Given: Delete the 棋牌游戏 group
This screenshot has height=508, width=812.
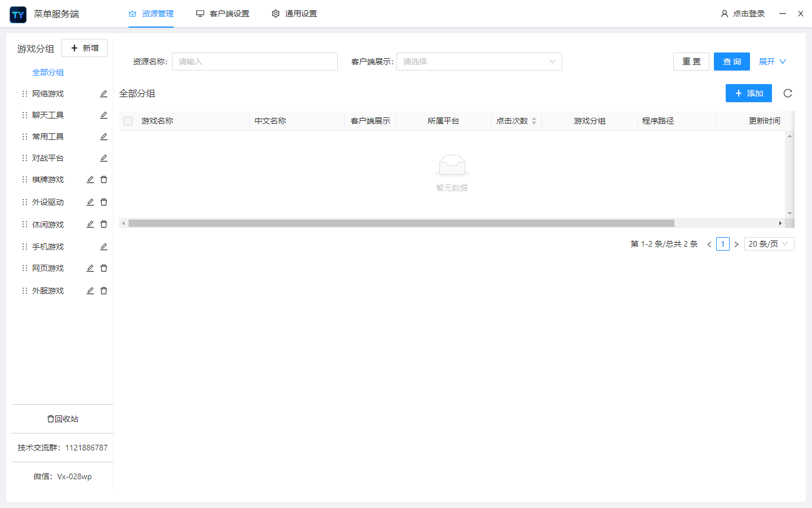Looking at the screenshot, I should pyautogui.click(x=104, y=179).
